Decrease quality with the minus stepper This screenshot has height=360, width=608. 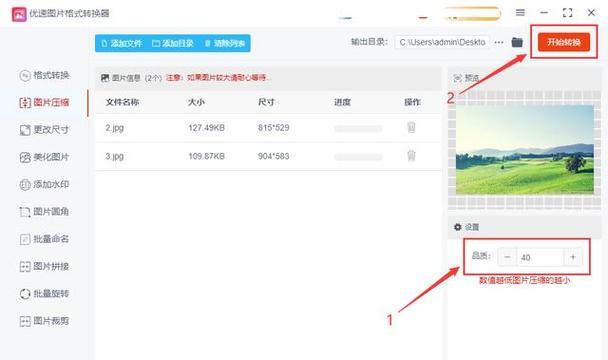click(x=507, y=257)
